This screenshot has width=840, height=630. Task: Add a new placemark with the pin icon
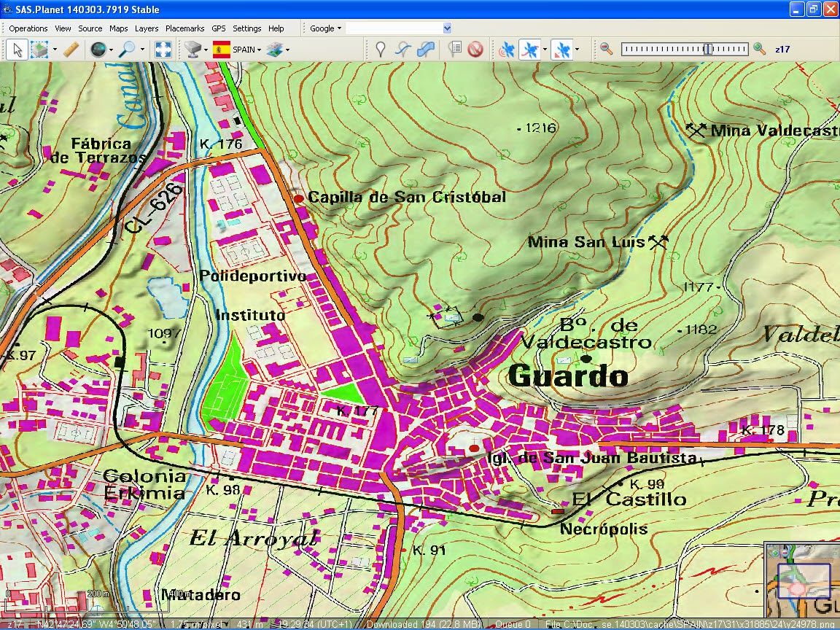(381, 50)
